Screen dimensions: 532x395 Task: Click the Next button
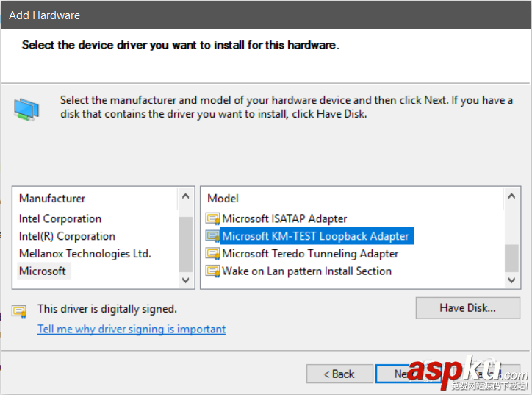(409, 374)
